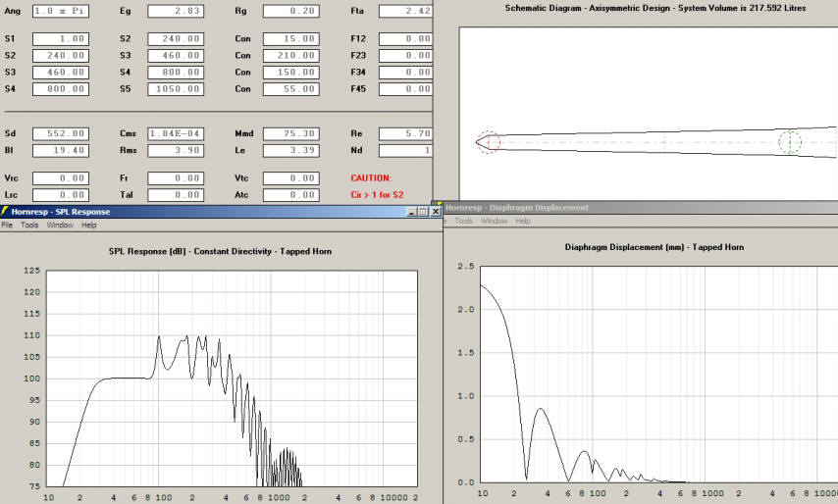
Task: Select the F23 input field
Action: [x=405, y=56]
